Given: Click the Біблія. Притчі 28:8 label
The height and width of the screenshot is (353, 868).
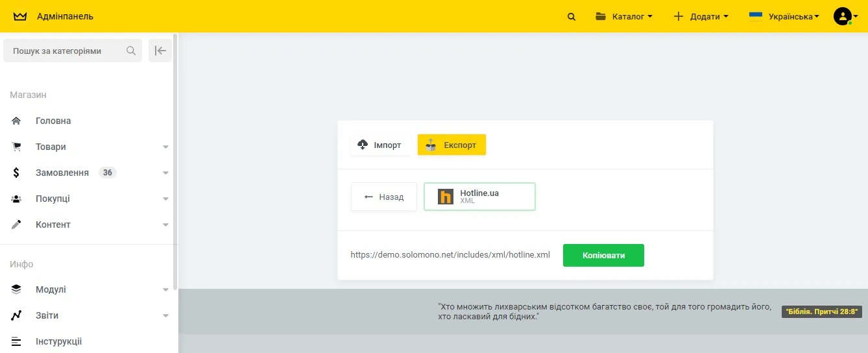Looking at the screenshot, I should coord(822,311).
